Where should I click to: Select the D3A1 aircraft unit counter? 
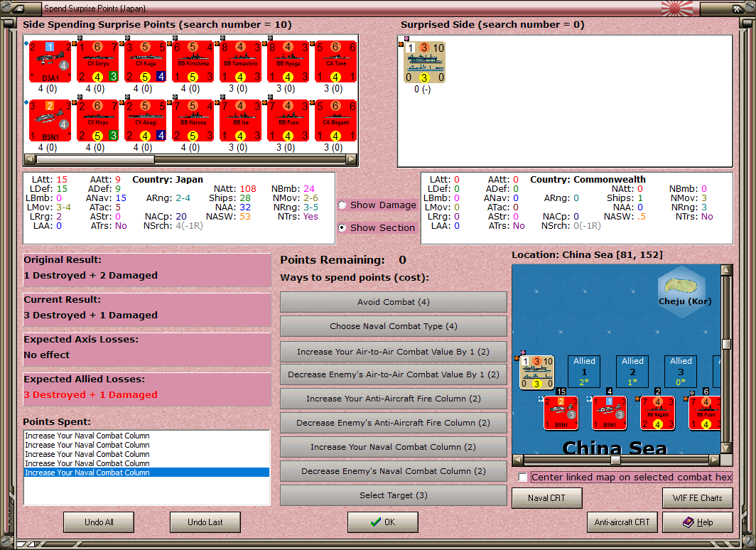click(50, 62)
